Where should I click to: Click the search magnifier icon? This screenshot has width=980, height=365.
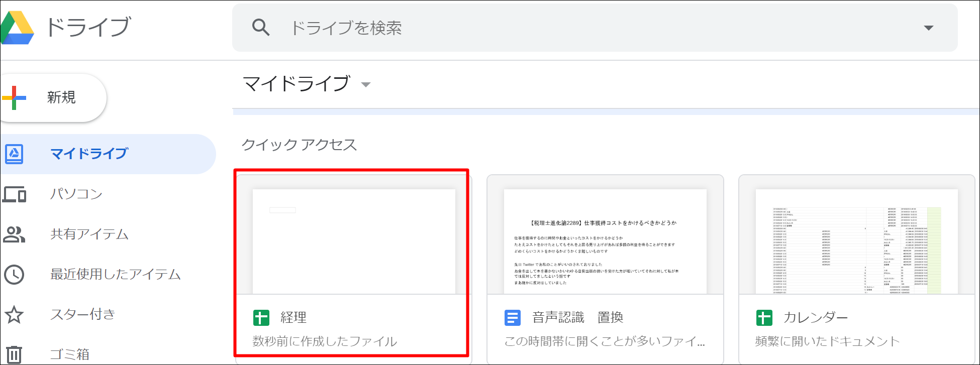(260, 28)
